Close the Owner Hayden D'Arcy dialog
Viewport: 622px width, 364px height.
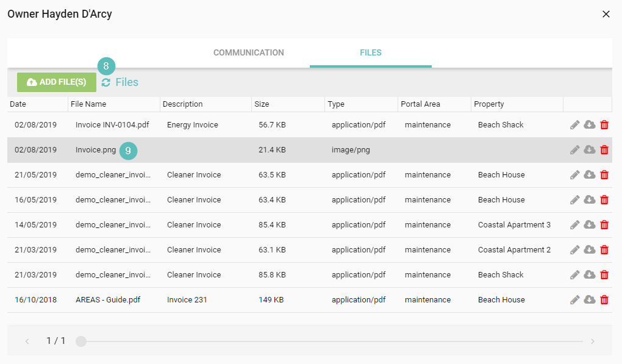[x=606, y=14]
